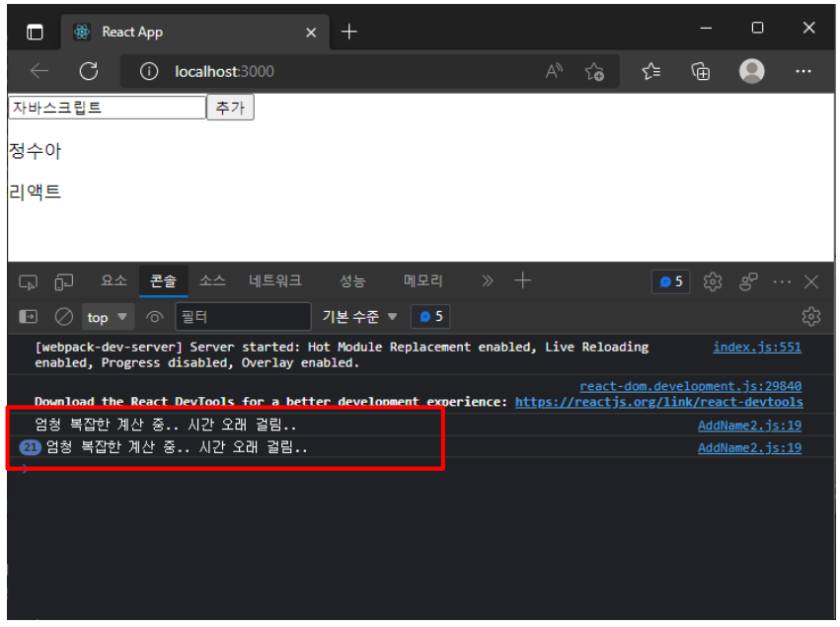Add a new DevTools tool tab
840x627 pixels.
coord(522,280)
